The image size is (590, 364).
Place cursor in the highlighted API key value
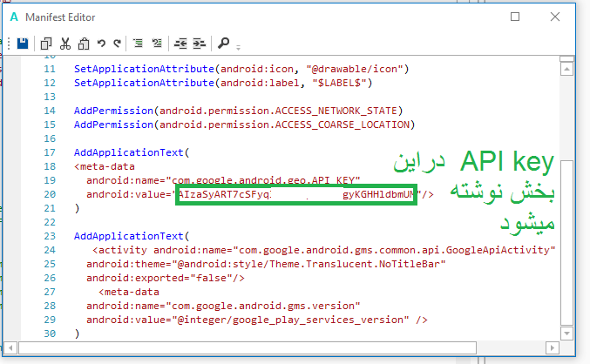[x=296, y=194]
